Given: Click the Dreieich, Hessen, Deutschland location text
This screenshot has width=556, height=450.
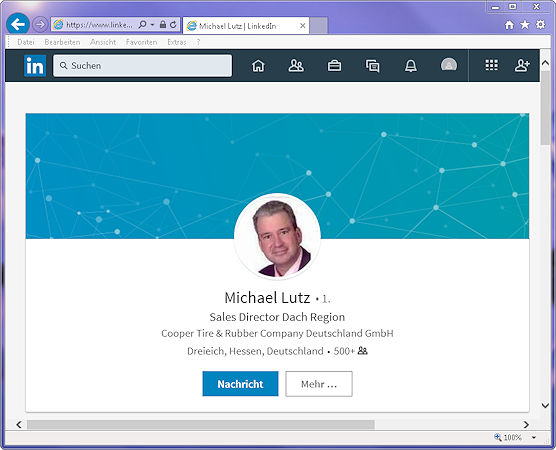Looking at the screenshot, I should (255, 351).
